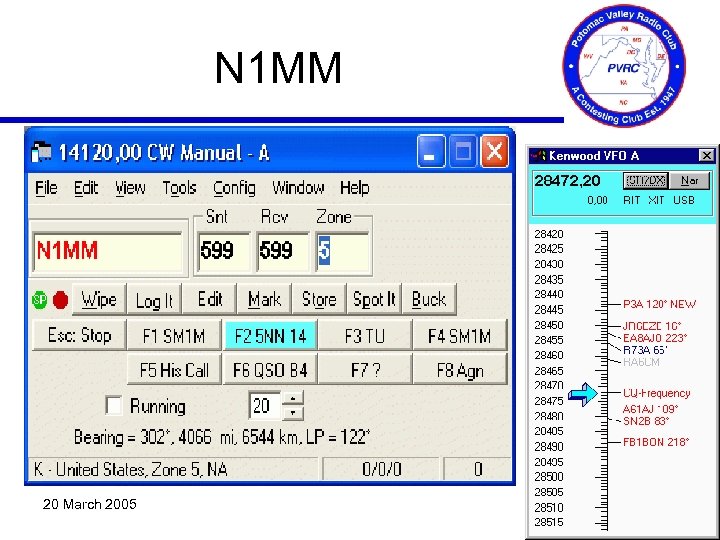
Task: Select the A61AJ spot in bandmap
Action: (650, 409)
